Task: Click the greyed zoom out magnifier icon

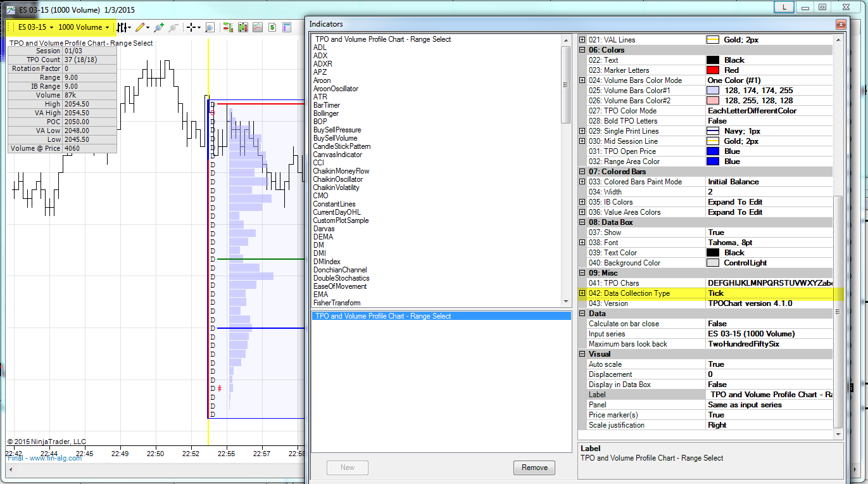Action: pos(173,27)
